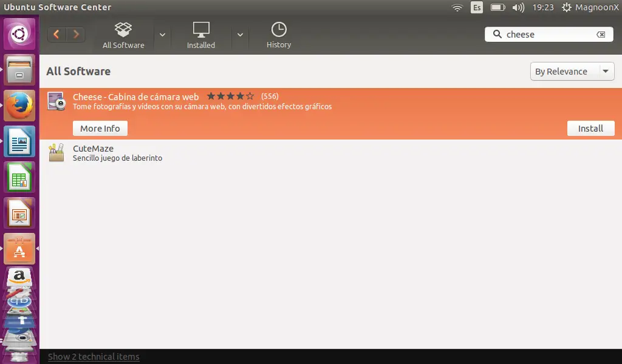Open Firefox from the launcher
The height and width of the screenshot is (364, 622).
coord(19,106)
